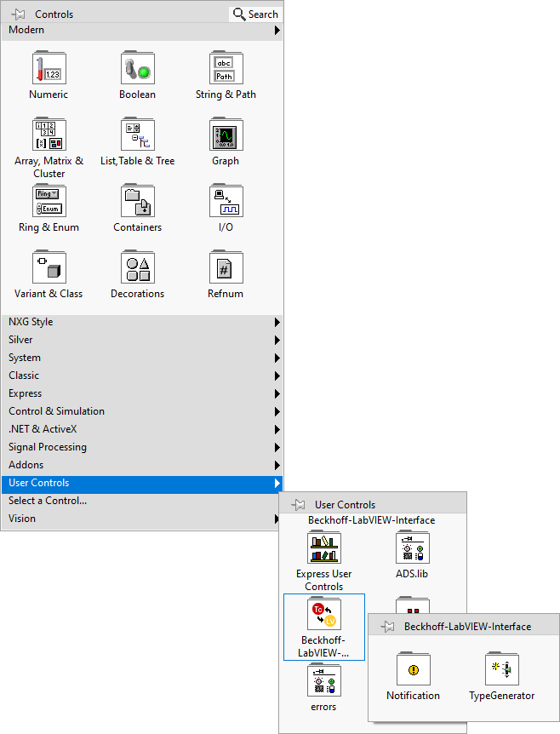
Task: Choose Select a Control... entry
Action: (142, 501)
